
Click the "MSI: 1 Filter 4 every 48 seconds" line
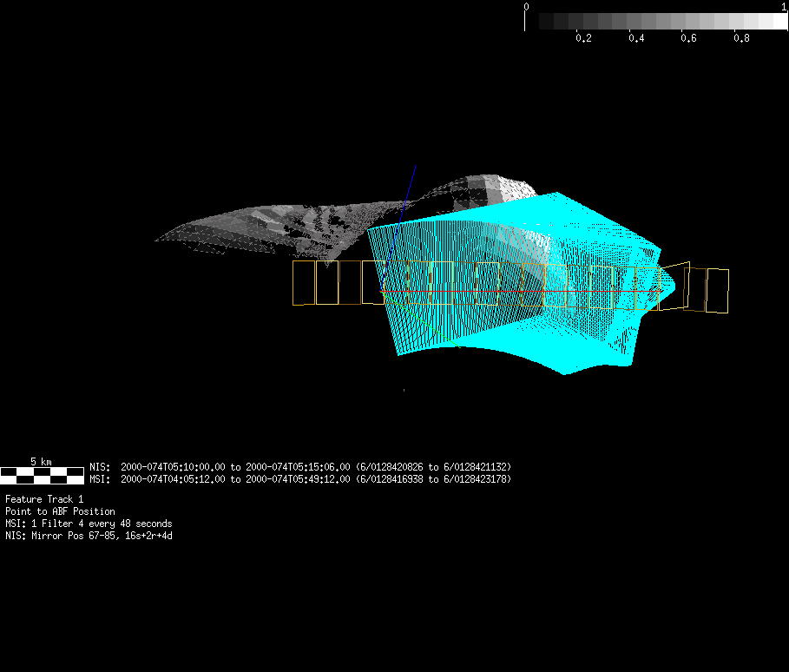click(89, 524)
